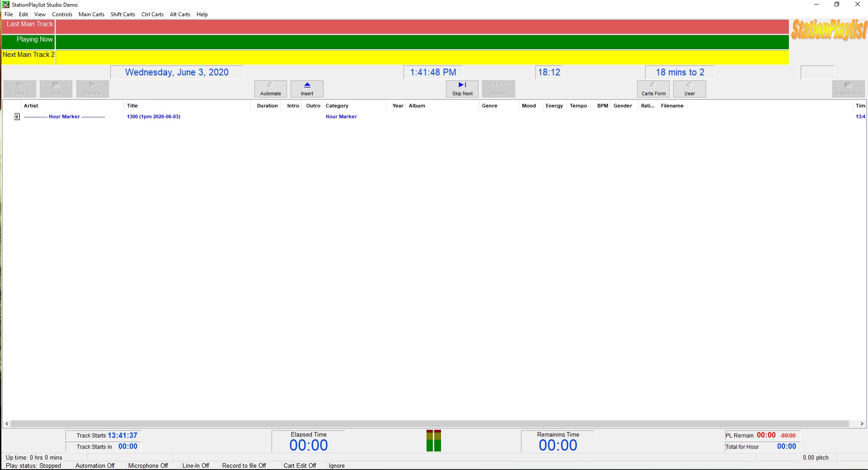
Task: Sort playlist by Duration column header
Action: (x=267, y=106)
